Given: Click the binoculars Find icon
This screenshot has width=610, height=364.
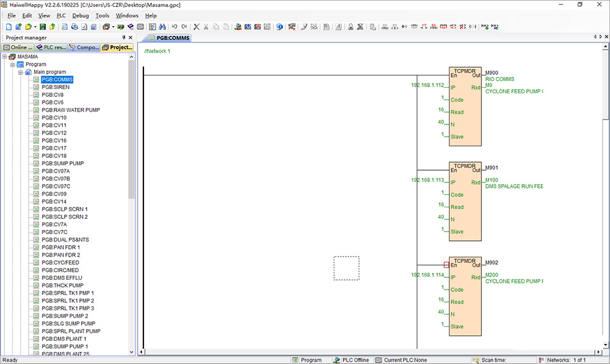Looking at the screenshot, I should click(x=162, y=26).
